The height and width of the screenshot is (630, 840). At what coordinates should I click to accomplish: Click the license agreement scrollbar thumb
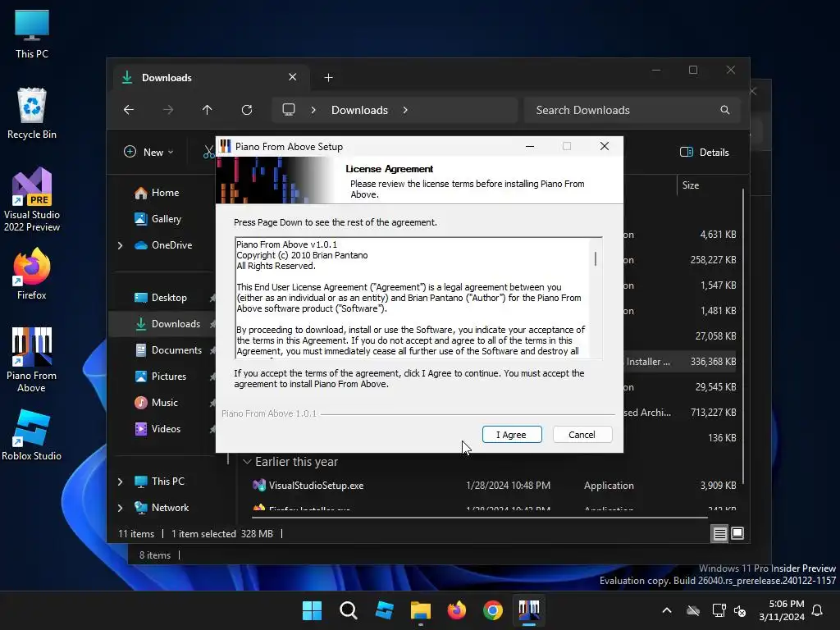(x=596, y=259)
